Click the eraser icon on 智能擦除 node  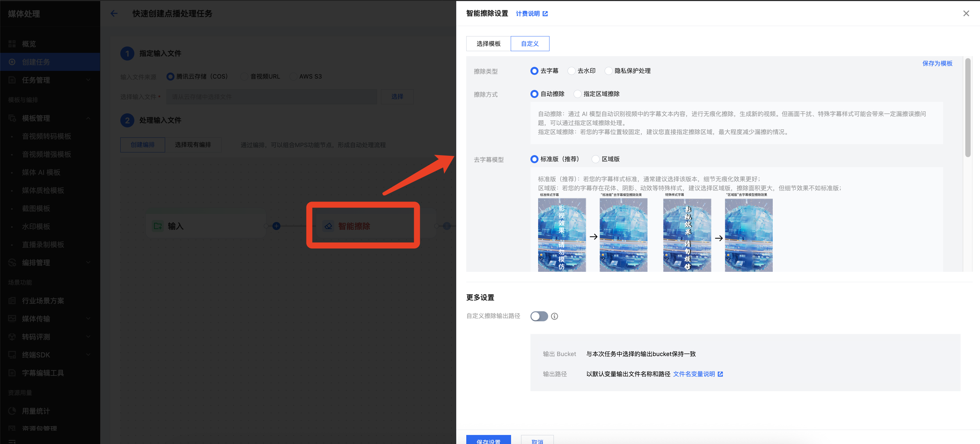coord(328,226)
